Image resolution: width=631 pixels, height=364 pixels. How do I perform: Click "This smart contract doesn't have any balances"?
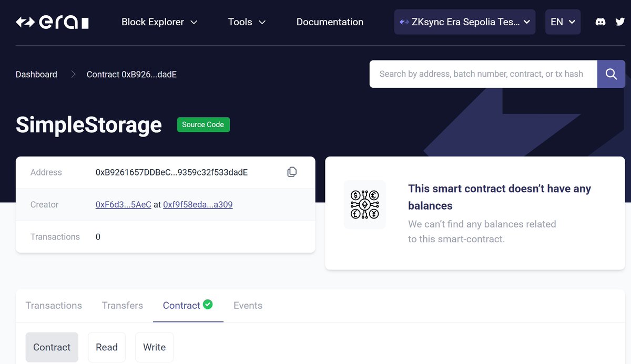point(500,197)
